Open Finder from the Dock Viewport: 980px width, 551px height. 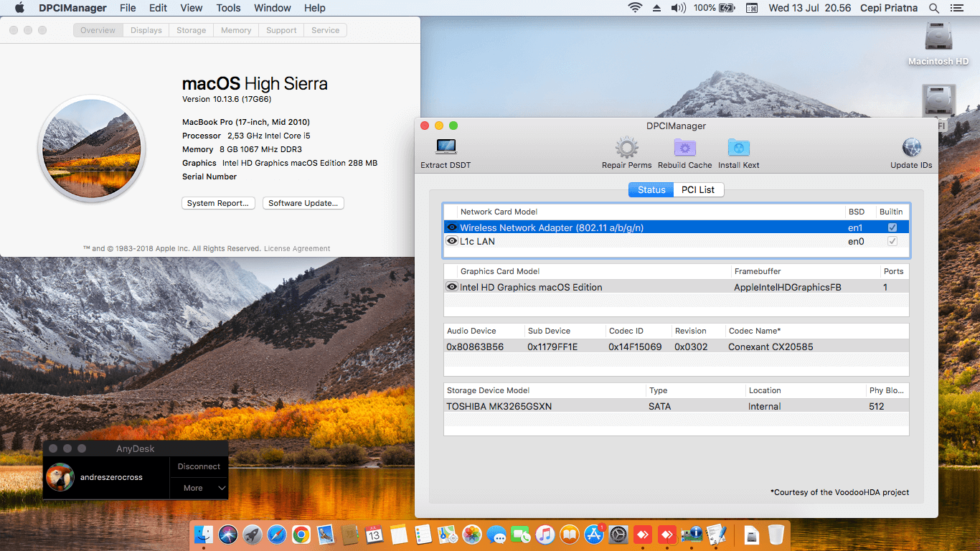[204, 534]
